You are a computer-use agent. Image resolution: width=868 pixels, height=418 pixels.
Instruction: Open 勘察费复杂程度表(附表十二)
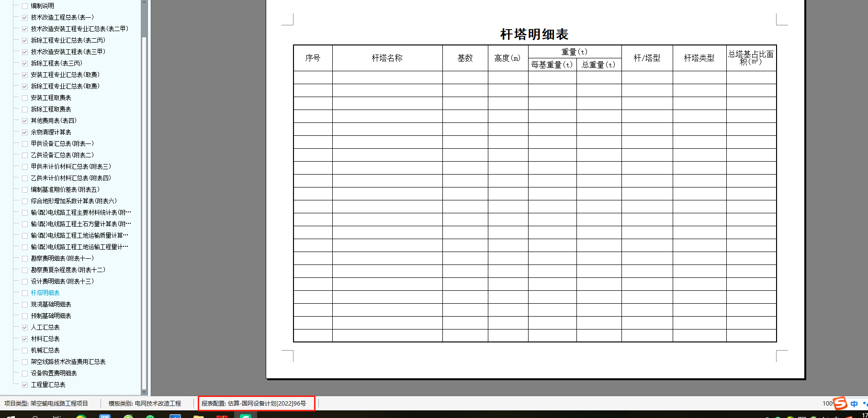(68, 270)
